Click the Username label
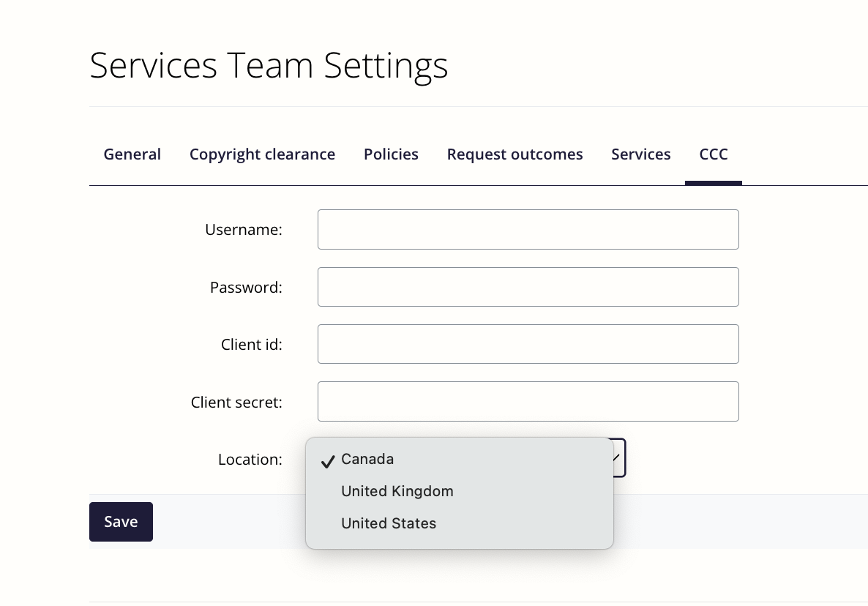Viewport: 868px width, 606px height. (244, 230)
